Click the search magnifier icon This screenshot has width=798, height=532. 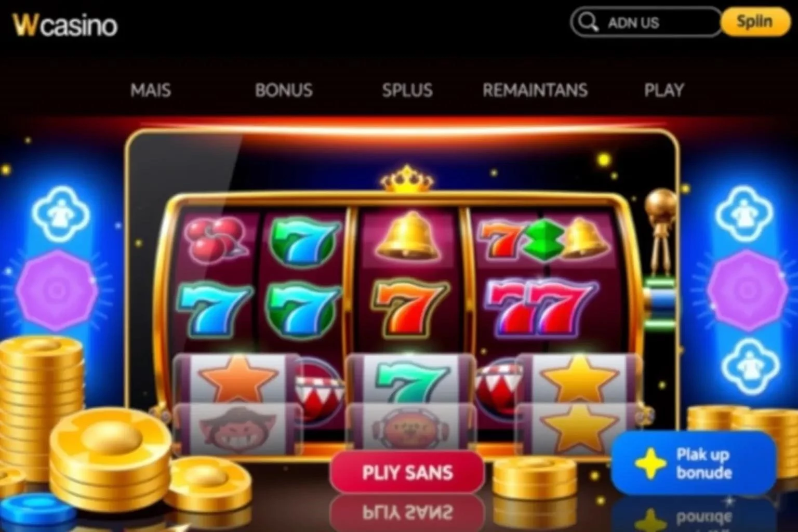pyautogui.click(x=589, y=22)
